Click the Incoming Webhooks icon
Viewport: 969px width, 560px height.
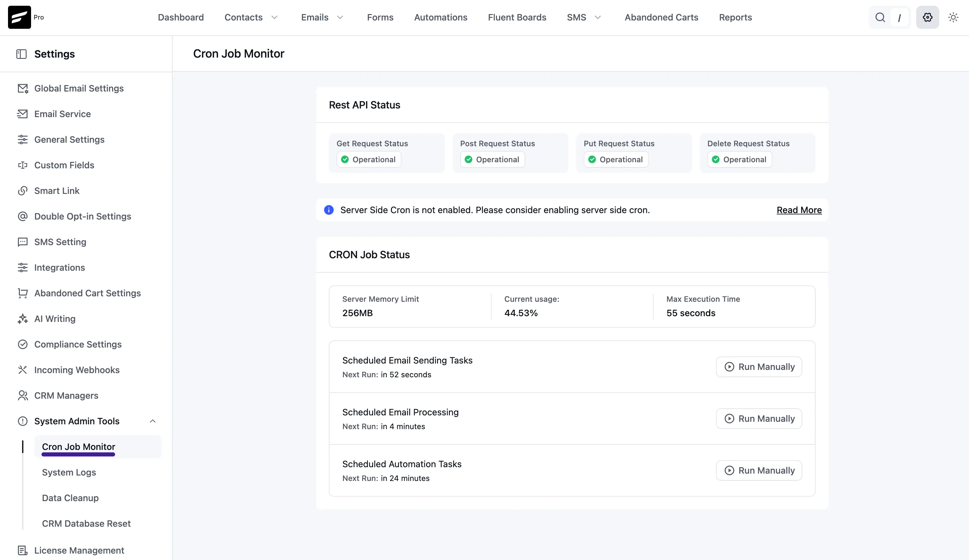pos(23,370)
